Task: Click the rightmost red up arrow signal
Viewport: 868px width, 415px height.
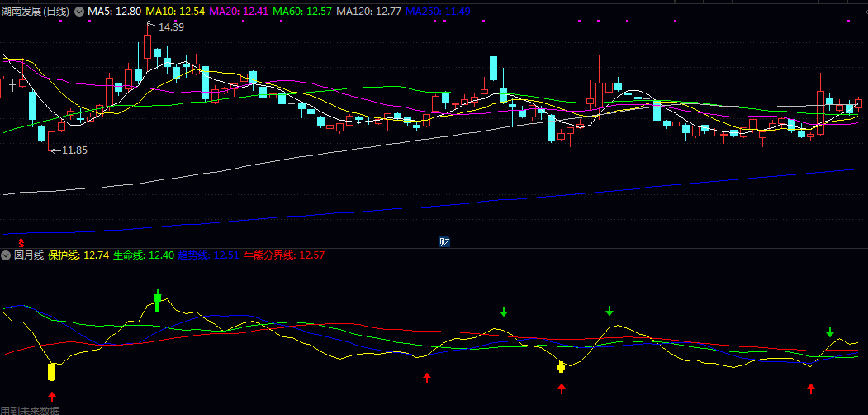Action: click(811, 388)
